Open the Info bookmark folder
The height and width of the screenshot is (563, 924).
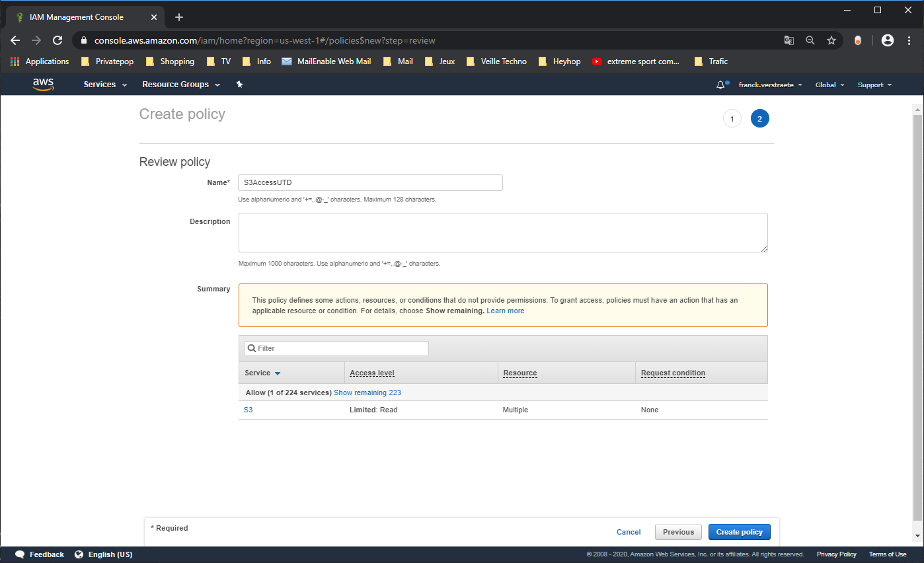[x=256, y=61]
